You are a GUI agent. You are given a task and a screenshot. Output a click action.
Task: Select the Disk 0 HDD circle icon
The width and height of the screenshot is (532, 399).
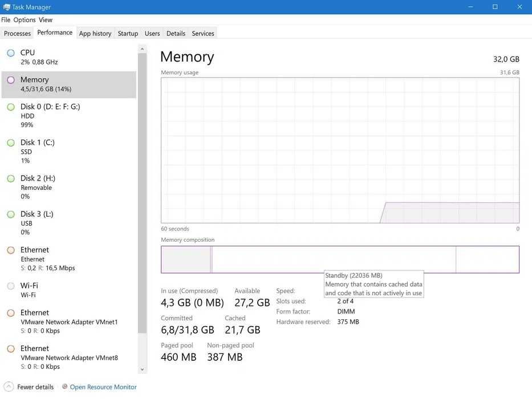coord(11,107)
